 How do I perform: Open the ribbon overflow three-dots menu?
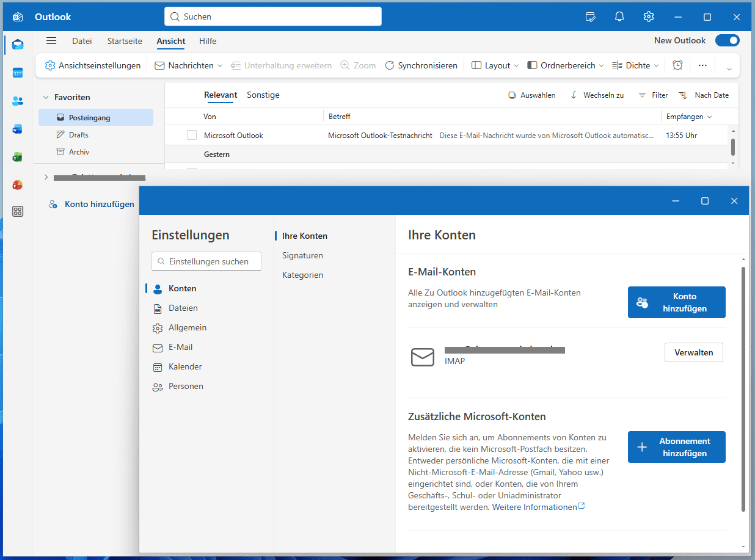tap(702, 65)
